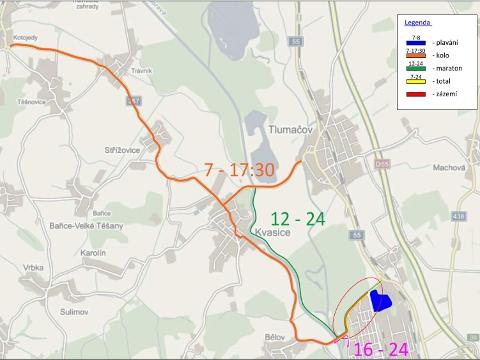Open the Legenda heading link
The image size is (480, 360).
[x=418, y=23]
